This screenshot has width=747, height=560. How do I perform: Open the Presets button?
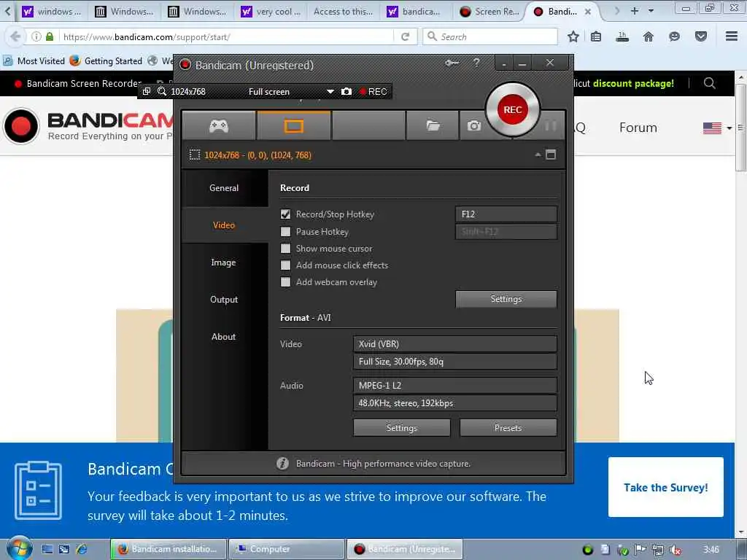[508, 427]
